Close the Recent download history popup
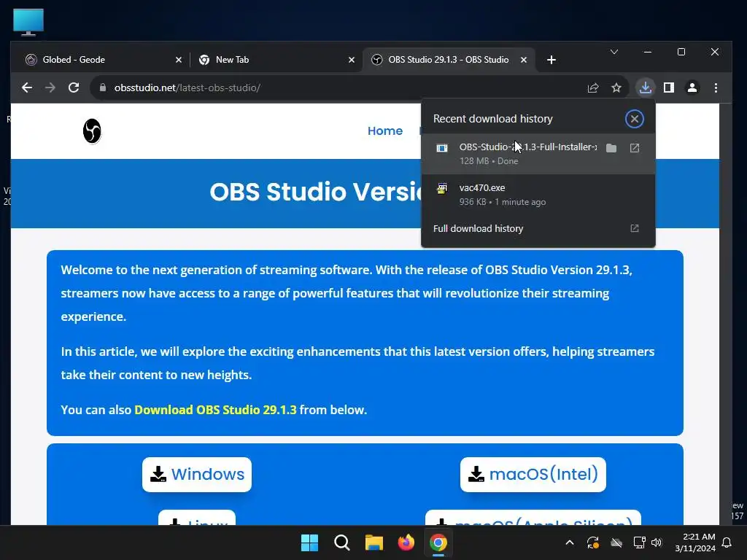 click(635, 119)
